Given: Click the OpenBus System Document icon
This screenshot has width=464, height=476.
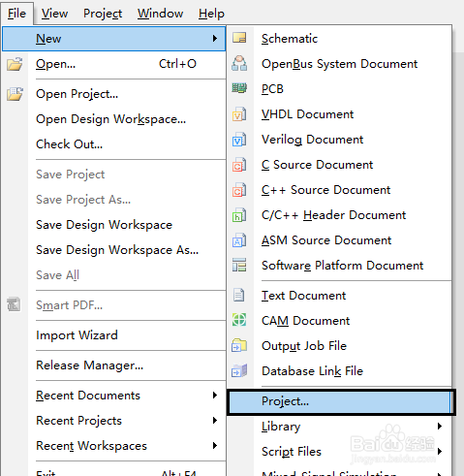Looking at the screenshot, I should (x=239, y=63).
